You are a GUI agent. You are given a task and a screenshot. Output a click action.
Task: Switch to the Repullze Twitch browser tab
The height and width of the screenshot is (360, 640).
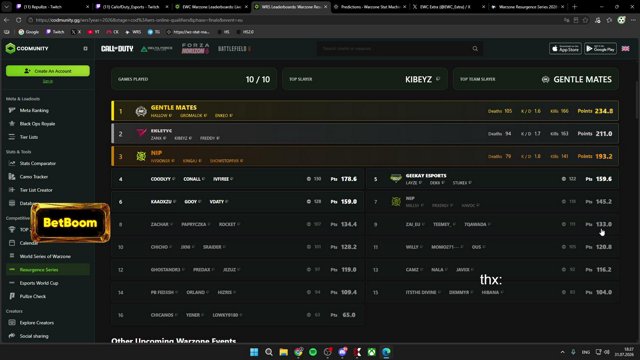52,7
